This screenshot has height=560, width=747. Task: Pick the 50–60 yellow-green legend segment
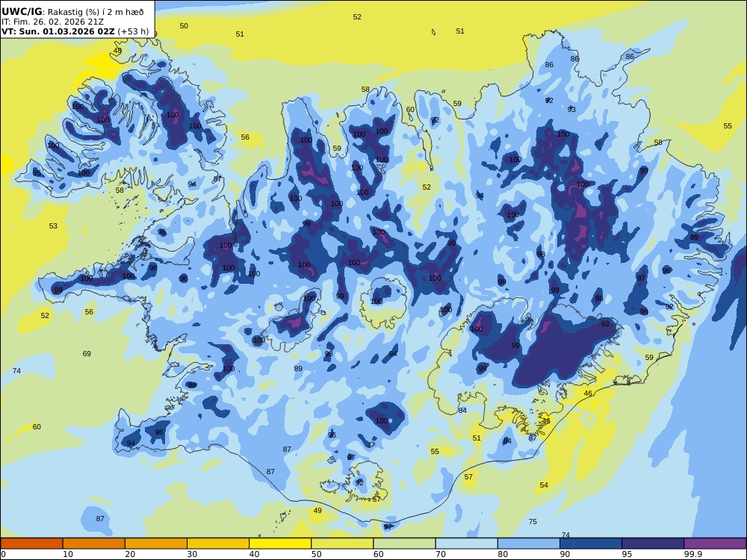click(x=342, y=544)
